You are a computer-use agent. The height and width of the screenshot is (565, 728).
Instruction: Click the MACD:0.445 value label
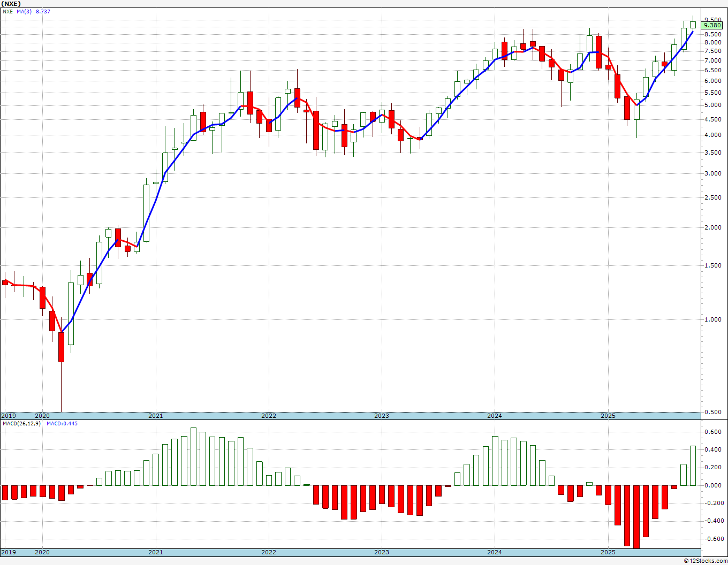coord(62,424)
